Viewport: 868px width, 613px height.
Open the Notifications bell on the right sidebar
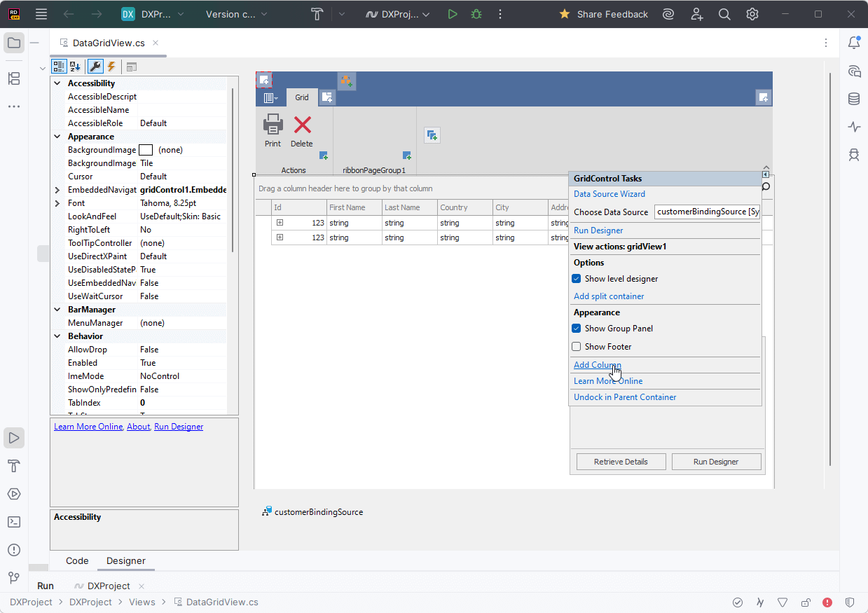coord(854,43)
